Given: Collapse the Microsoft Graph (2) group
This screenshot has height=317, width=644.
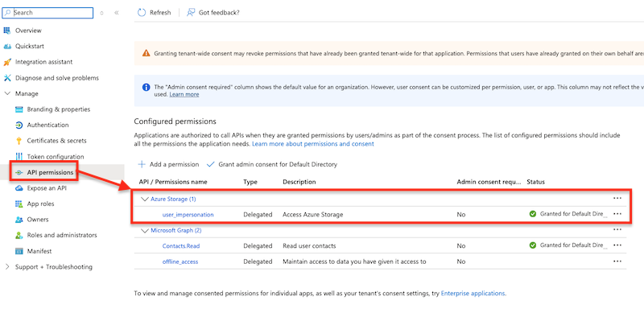Looking at the screenshot, I should tap(144, 230).
